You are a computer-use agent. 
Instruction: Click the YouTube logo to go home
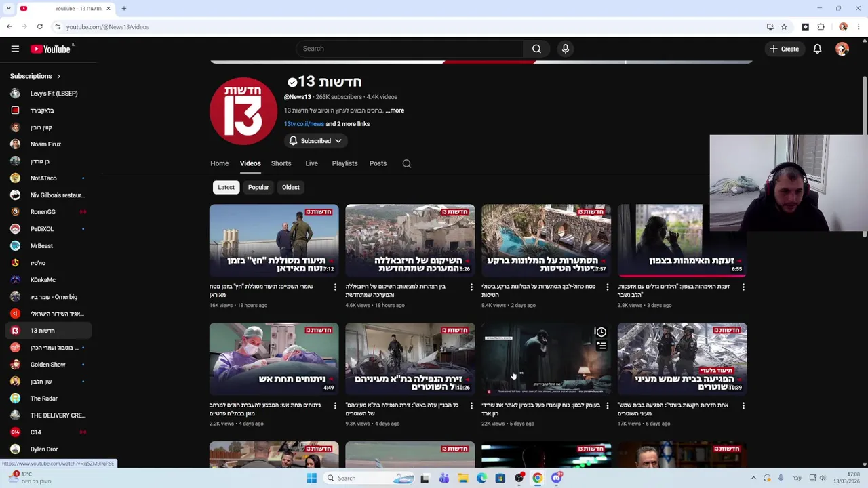tap(51, 49)
